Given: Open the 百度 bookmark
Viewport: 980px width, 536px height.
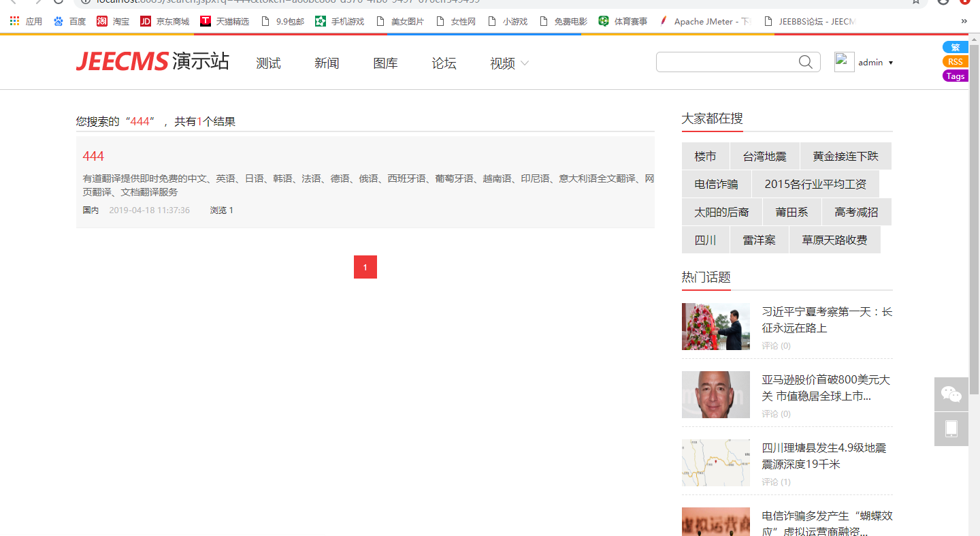Looking at the screenshot, I should point(70,21).
